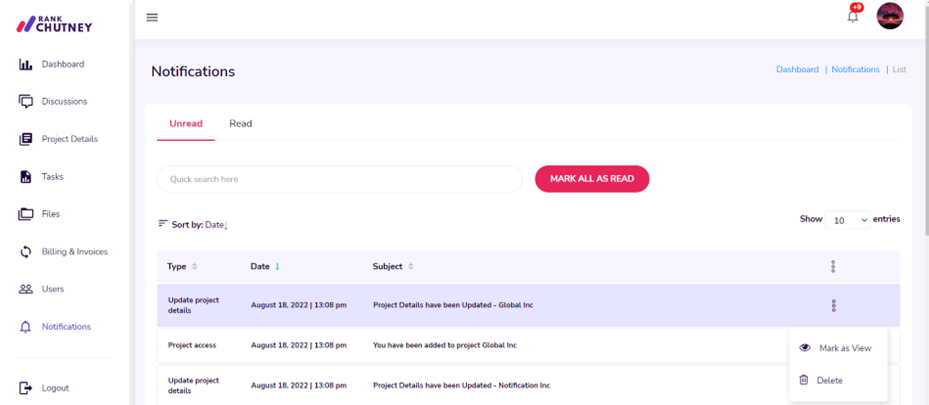
Task: Click the Logout arrow icon in sidebar
Action: [x=25, y=388]
